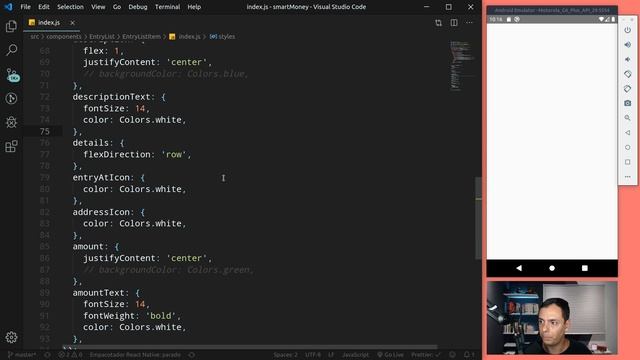640x360 pixels.
Task: Open the Git graph activity bar icon
Action: [x=11, y=98]
